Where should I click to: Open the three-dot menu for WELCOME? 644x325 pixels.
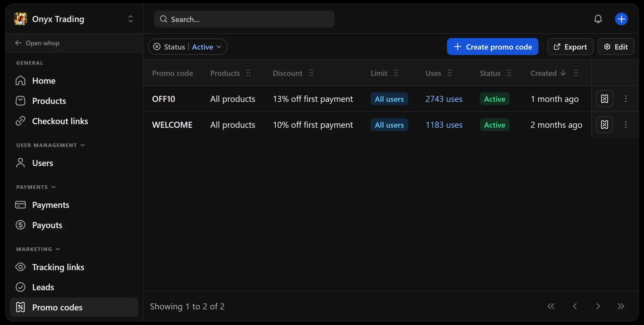click(626, 124)
